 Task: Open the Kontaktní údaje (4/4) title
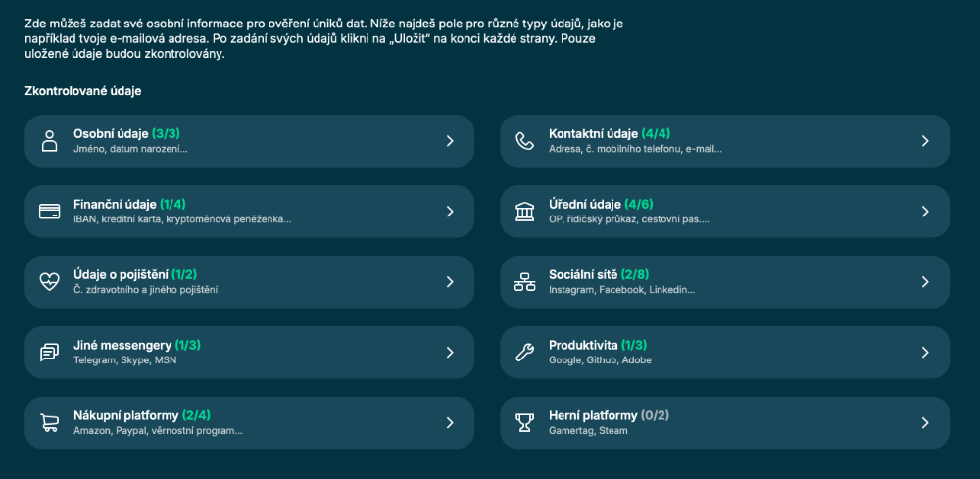pyautogui.click(x=610, y=133)
